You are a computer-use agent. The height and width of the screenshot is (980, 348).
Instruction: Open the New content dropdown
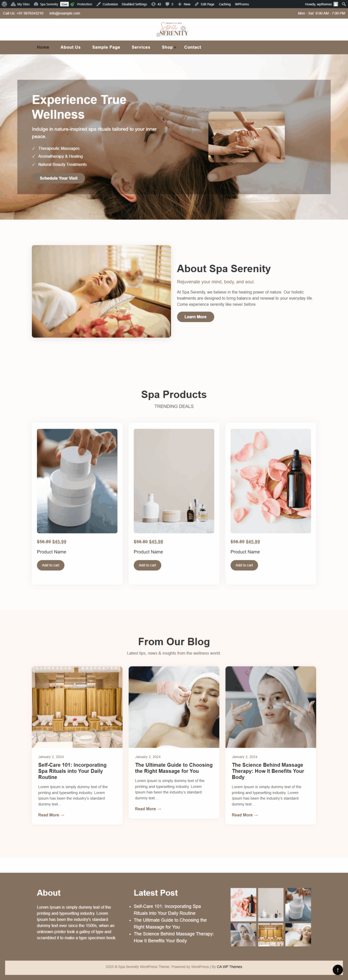pos(184,4)
